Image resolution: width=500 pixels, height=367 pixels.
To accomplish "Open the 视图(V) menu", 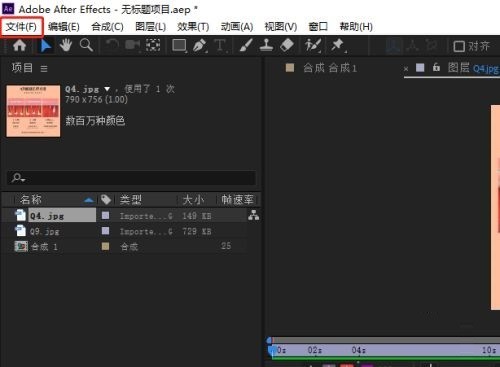I will (281, 27).
